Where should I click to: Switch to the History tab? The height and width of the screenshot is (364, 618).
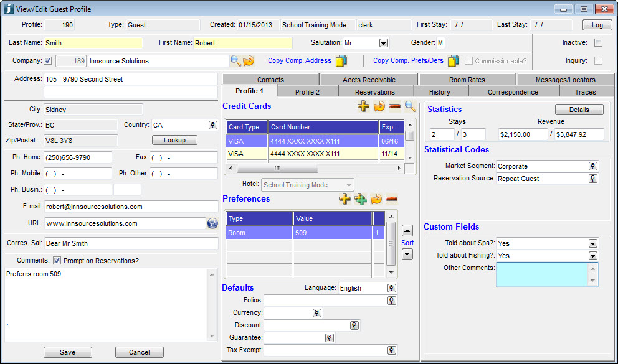pyautogui.click(x=440, y=91)
